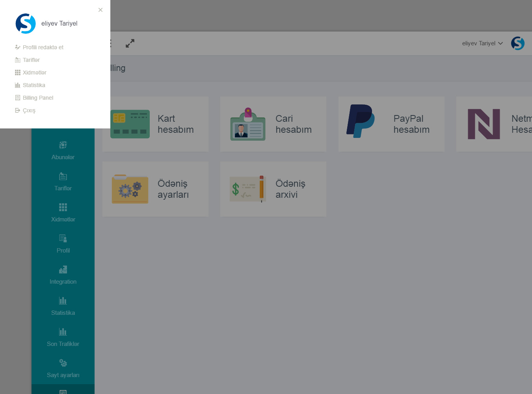Click the Profil item in the sidebar

point(63,243)
